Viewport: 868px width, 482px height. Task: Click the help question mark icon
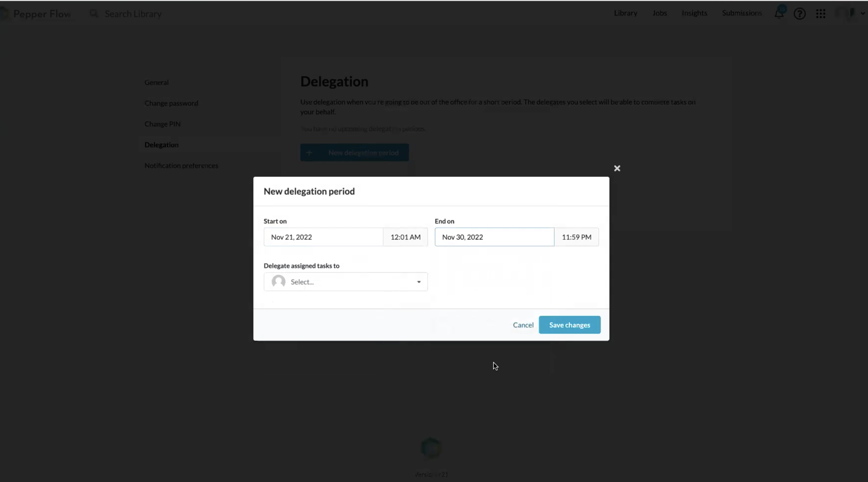(x=800, y=14)
